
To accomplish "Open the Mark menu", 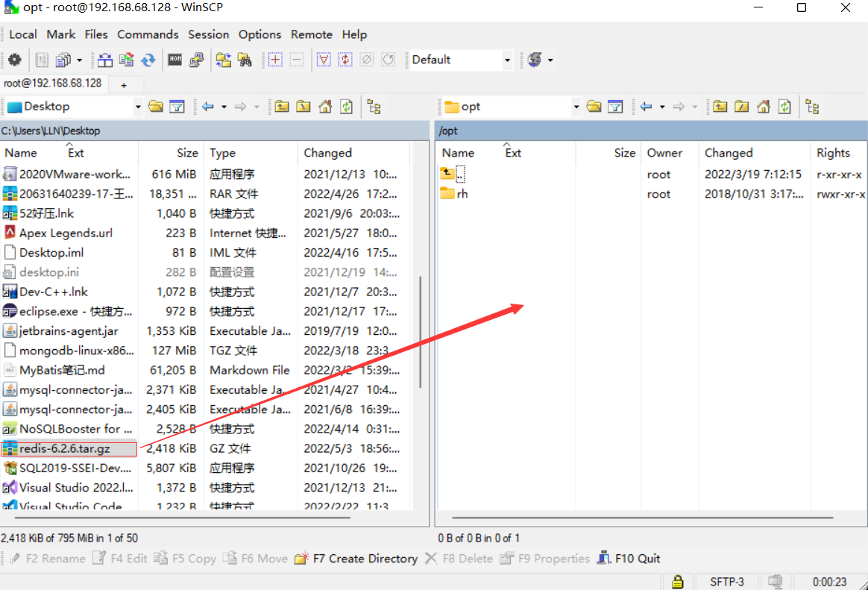I will coord(61,34).
